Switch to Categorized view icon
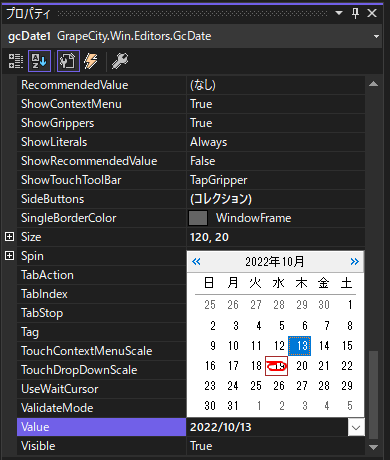 click(x=16, y=61)
